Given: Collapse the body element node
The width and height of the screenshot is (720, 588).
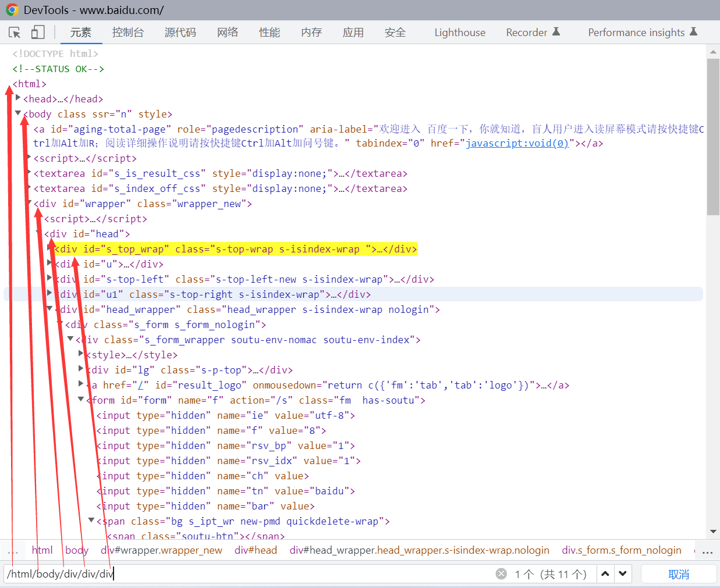Looking at the screenshot, I should pyautogui.click(x=18, y=113).
